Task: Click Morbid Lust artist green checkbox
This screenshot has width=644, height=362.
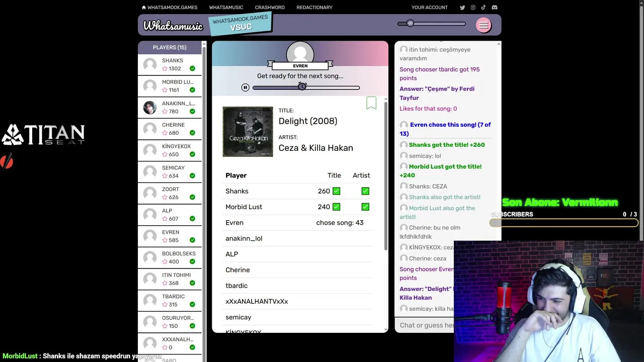Action: click(x=365, y=207)
